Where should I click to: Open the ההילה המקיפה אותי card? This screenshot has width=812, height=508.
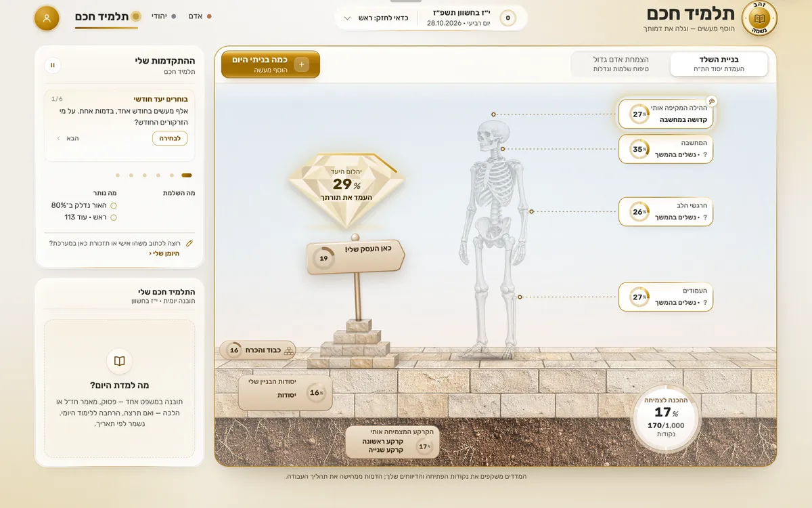point(667,114)
